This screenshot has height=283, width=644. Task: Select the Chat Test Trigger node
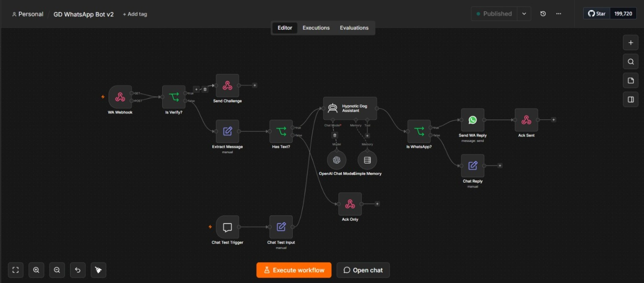tap(227, 227)
